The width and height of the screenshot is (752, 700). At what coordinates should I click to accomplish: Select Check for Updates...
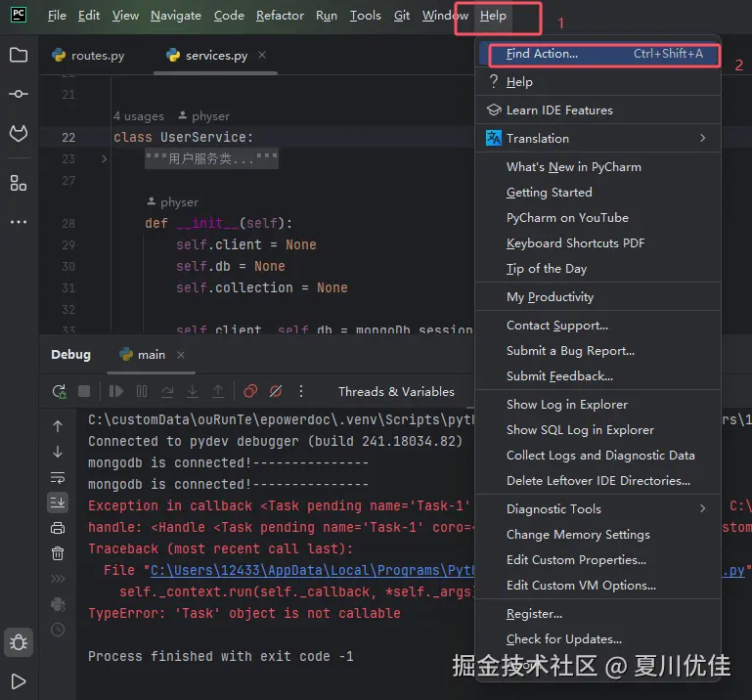tap(598, 638)
